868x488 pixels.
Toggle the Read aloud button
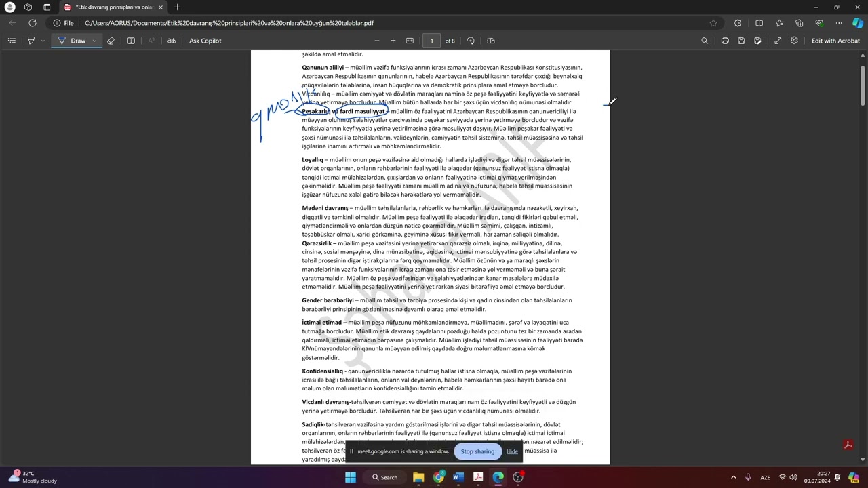pos(151,41)
